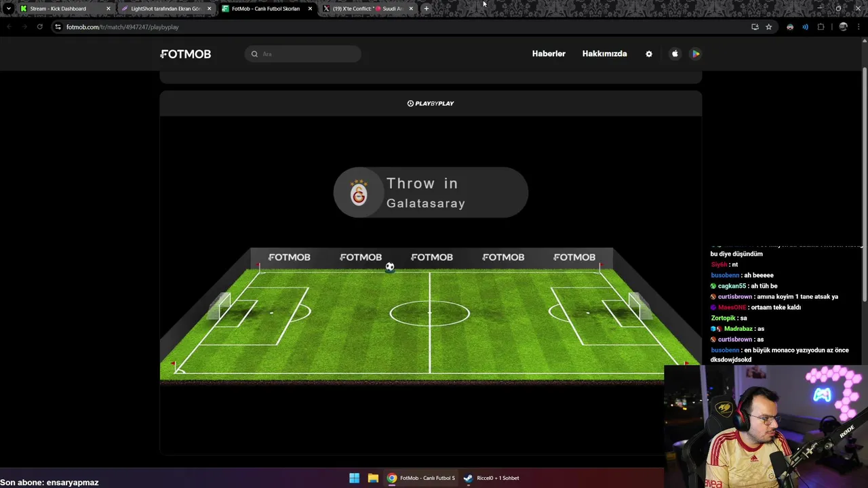Open the Chrome profile avatar

point(844,27)
